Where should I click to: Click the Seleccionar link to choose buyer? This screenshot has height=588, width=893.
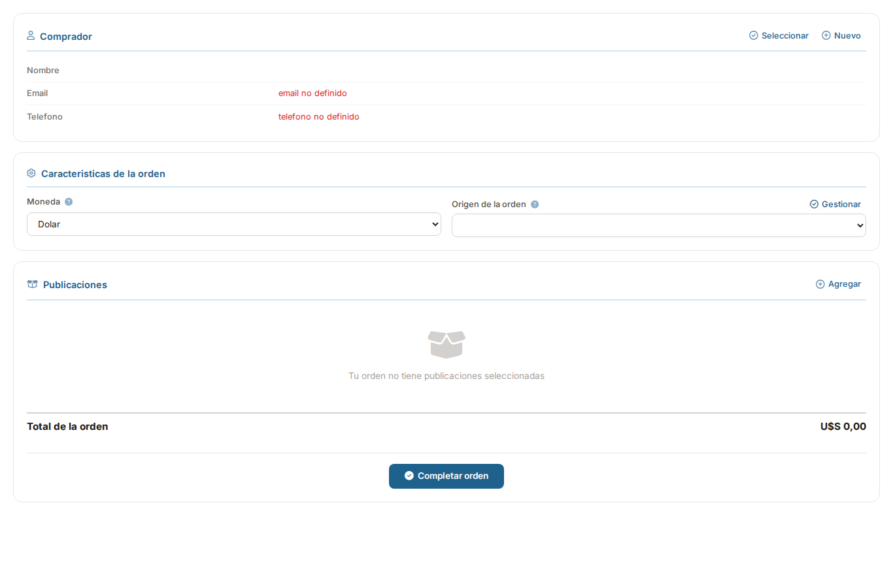pyautogui.click(x=784, y=36)
